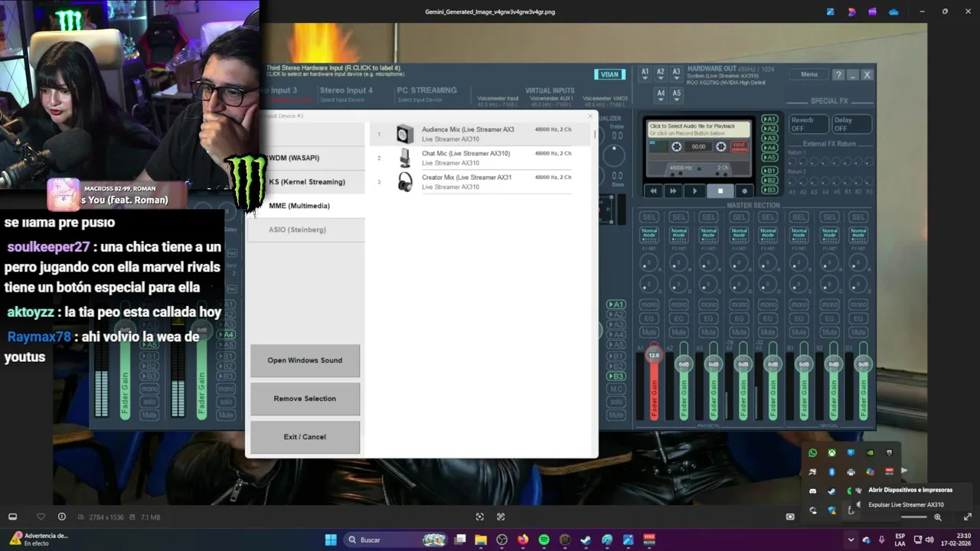
Task: Open Voicemeeter help question-mark button
Action: 839,75
